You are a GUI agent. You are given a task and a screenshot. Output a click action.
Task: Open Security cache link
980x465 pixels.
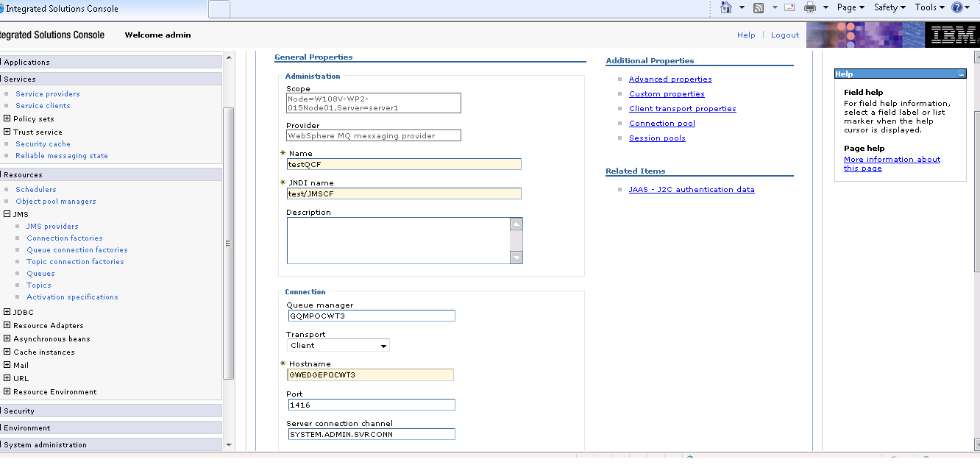(43, 144)
